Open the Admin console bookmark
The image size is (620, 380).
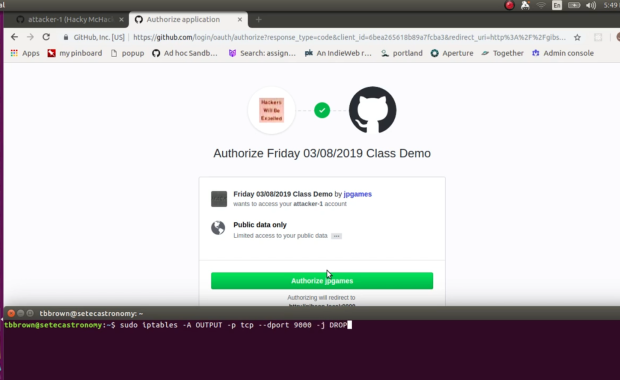tap(563, 53)
